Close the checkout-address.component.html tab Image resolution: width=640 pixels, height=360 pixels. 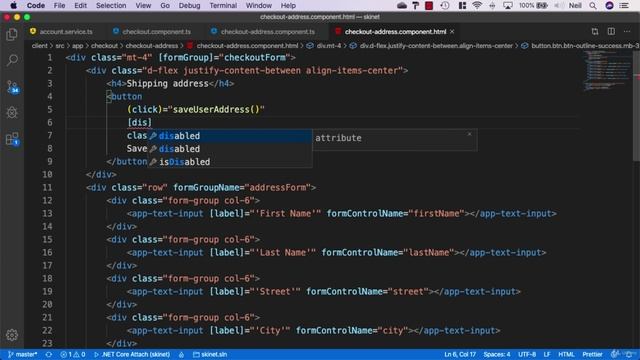click(x=452, y=31)
